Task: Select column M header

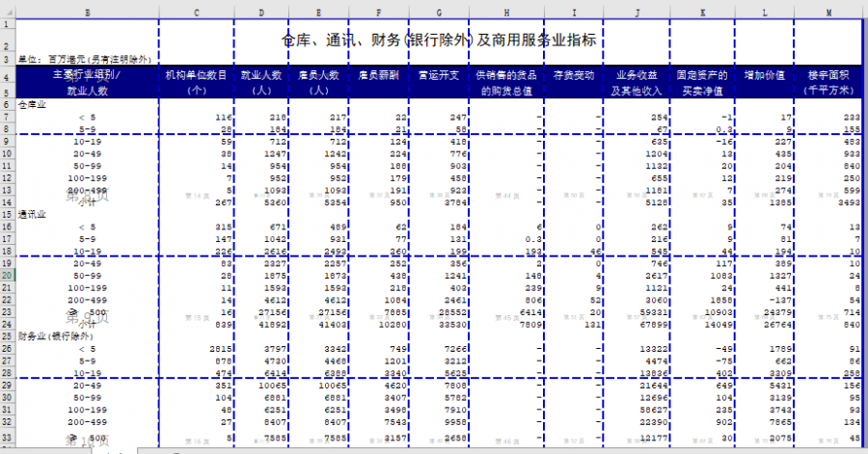Action: click(828, 13)
